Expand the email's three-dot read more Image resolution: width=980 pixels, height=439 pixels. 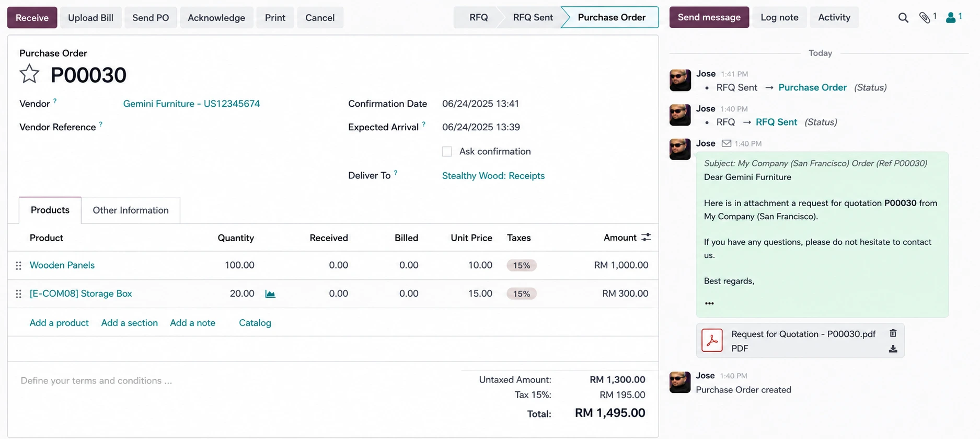point(709,303)
